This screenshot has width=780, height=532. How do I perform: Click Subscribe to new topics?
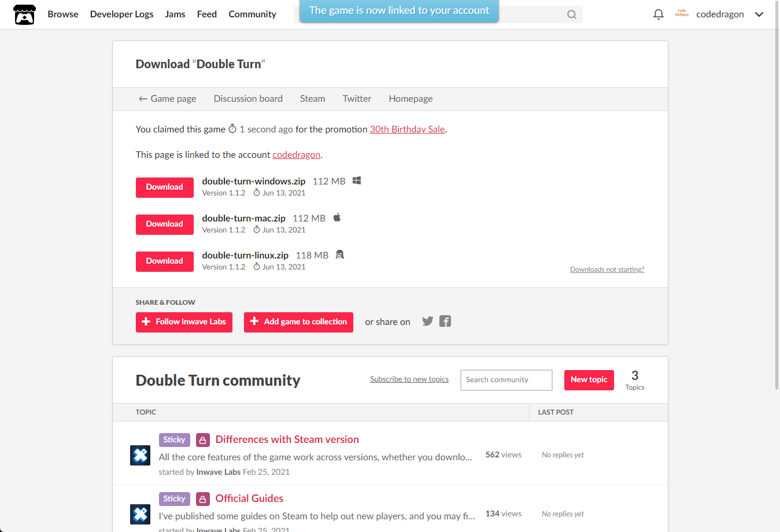coord(409,379)
